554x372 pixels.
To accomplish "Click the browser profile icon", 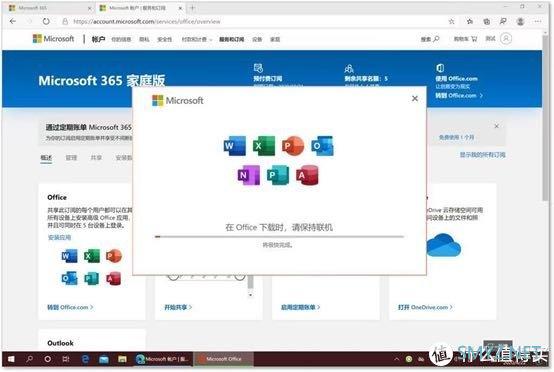I will coord(520,22).
